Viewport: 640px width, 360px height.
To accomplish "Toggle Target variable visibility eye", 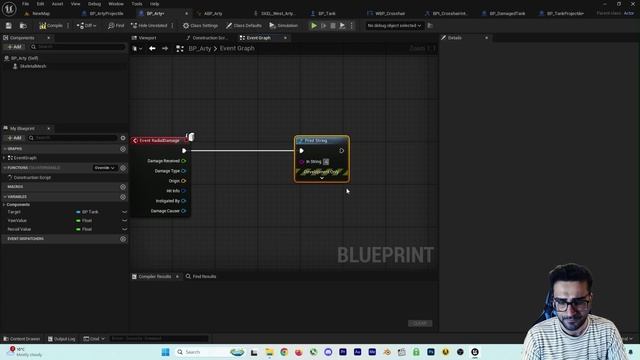I will [x=124, y=212].
